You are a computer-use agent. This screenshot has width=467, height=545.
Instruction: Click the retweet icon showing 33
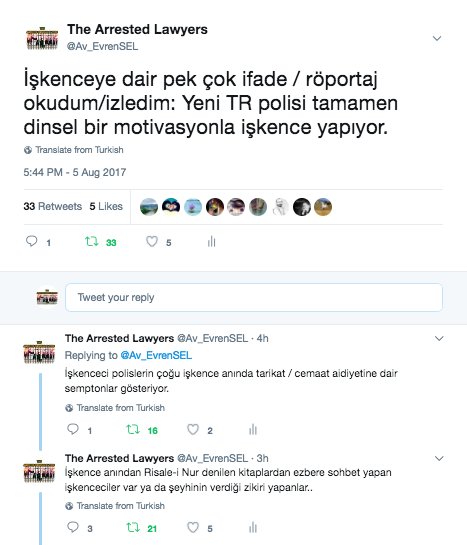pyautogui.click(x=92, y=241)
